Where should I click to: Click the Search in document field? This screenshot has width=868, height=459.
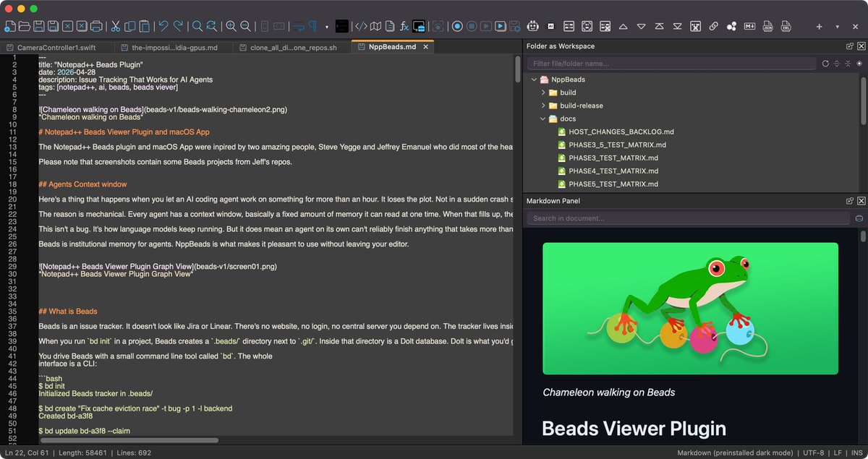point(688,218)
